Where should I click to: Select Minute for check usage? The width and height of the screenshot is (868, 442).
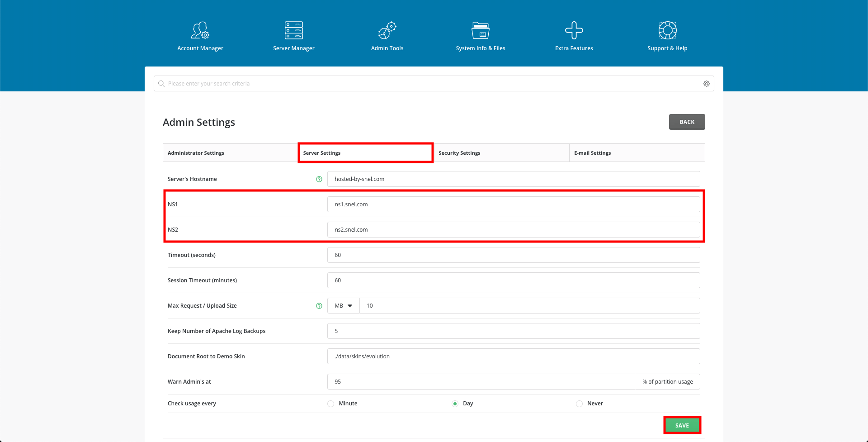pyautogui.click(x=331, y=404)
